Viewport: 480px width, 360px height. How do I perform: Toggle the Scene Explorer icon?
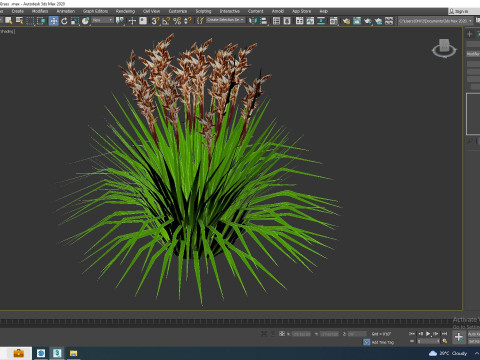click(x=276, y=21)
